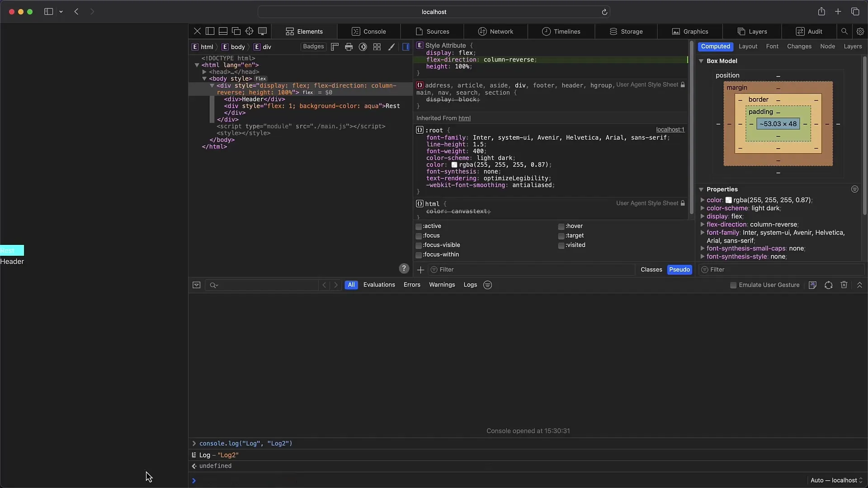Click the device emulation toggle icon
This screenshot has width=868, height=488.
pyautogui.click(x=262, y=31)
